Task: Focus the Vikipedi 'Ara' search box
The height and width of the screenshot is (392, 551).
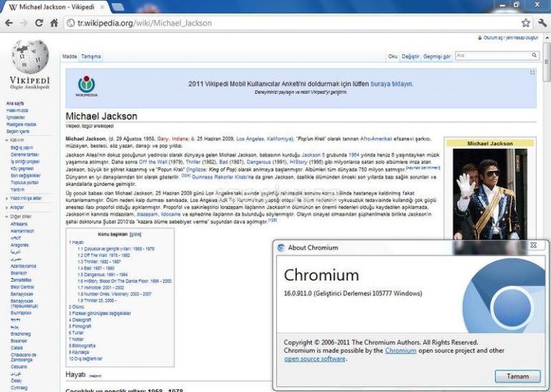Action: coord(493,56)
